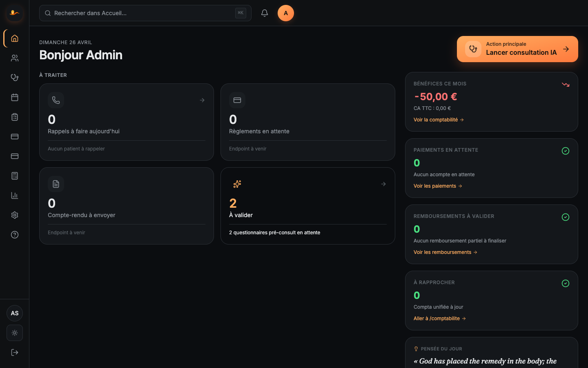This screenshot has width=588, height=368.
Task: Click the downward trend icon in Bénéfices card
Action: tap(566, 85)
